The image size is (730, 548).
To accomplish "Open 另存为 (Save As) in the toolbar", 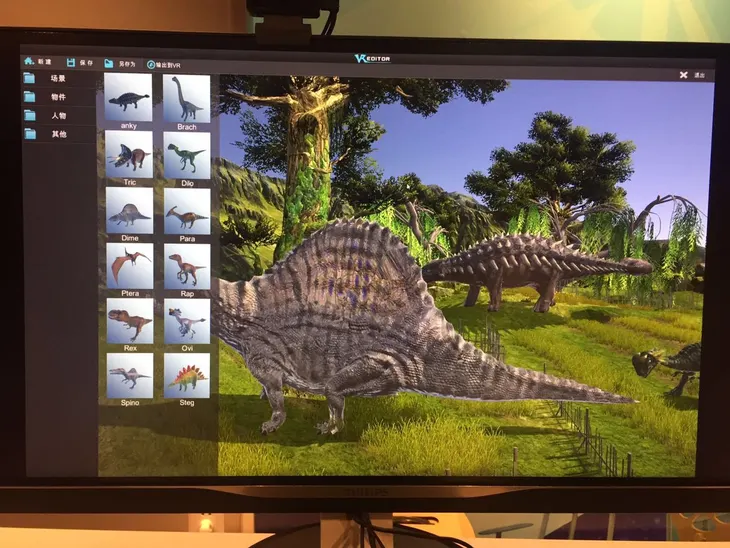I will tap(109, 64).
